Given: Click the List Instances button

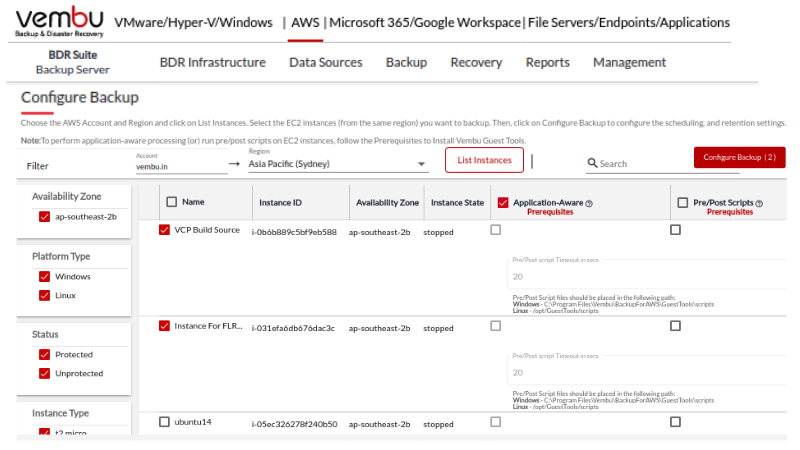Looking at the screenshot, I should (x=484, y=160).
